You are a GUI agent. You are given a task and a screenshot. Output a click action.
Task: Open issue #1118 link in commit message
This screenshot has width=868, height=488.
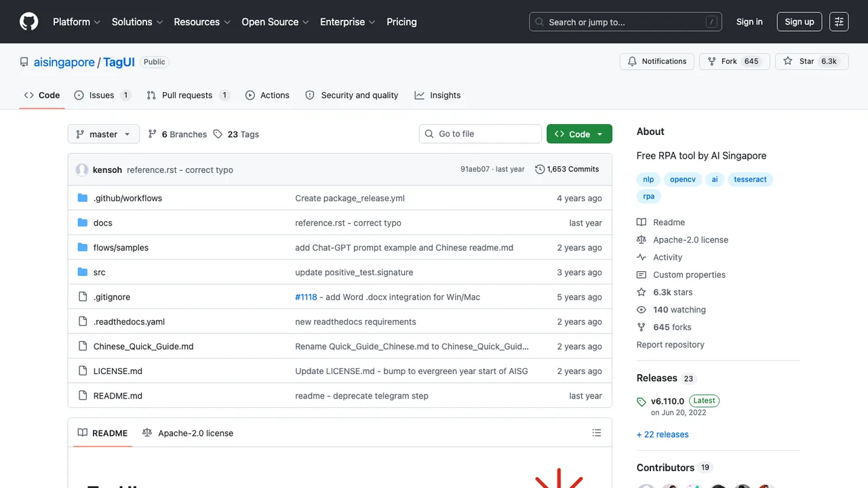(x=306, y=297)
